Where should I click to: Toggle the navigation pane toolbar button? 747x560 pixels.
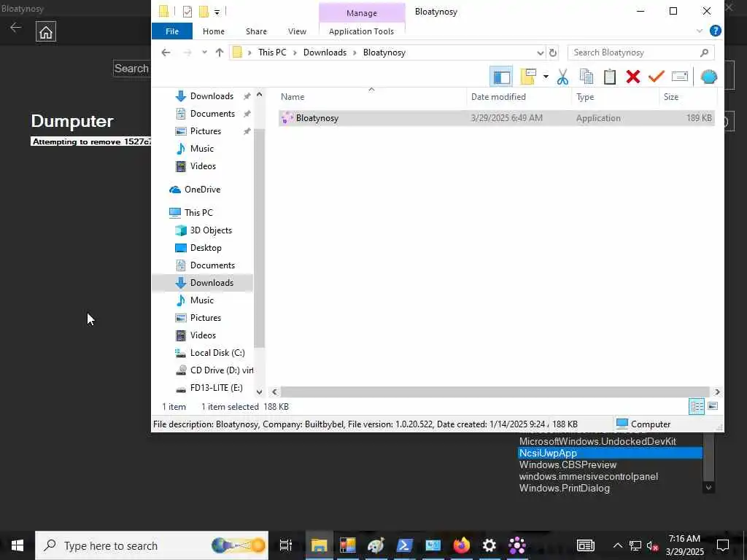click(x=501, y=77)
